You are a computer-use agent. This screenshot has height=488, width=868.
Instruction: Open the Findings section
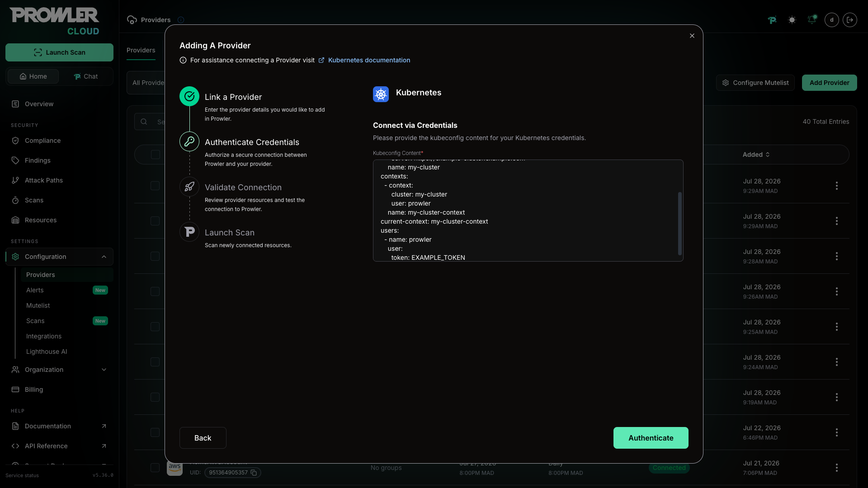click(x=38, y=160)
